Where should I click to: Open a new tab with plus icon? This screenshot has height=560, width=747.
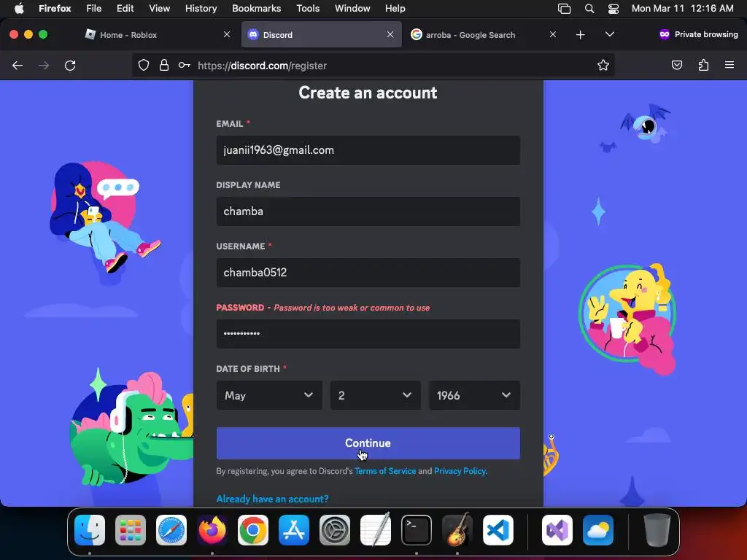pyautogui.click(x=580, y=35)
